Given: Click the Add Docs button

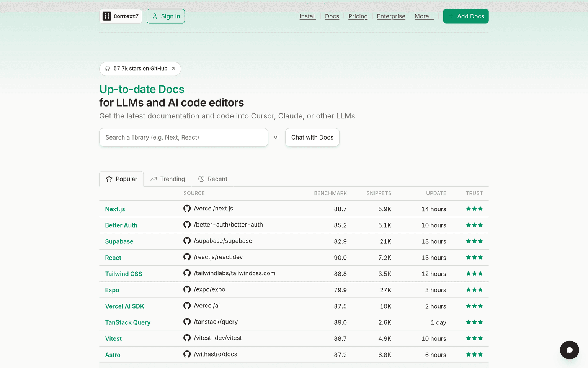Looking at the screenshot, I should tap(466, 16).
